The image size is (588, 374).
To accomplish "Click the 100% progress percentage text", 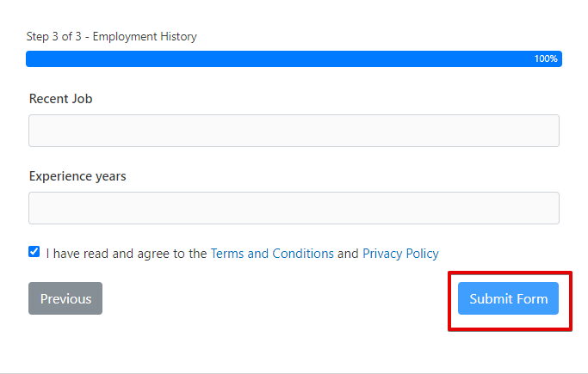I will [546, 59].
